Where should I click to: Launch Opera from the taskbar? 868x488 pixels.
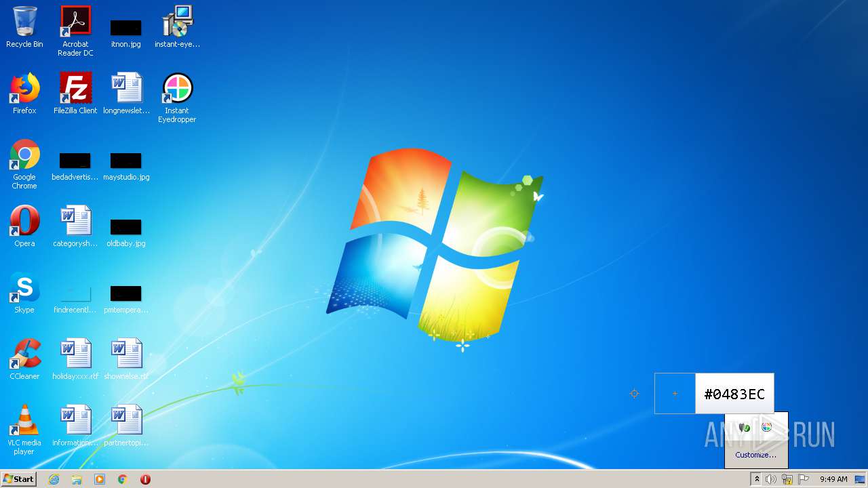[x=145, y=479]
